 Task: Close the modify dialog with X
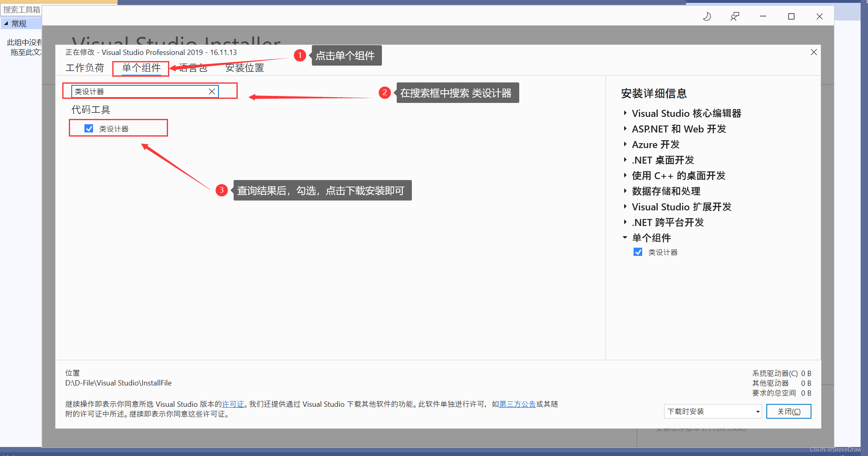pos(814,52)
